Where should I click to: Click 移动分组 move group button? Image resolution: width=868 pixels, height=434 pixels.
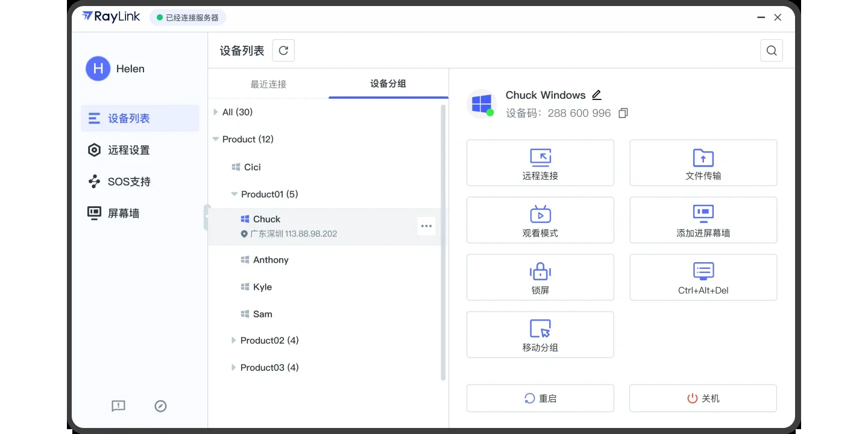pos(540,335)
